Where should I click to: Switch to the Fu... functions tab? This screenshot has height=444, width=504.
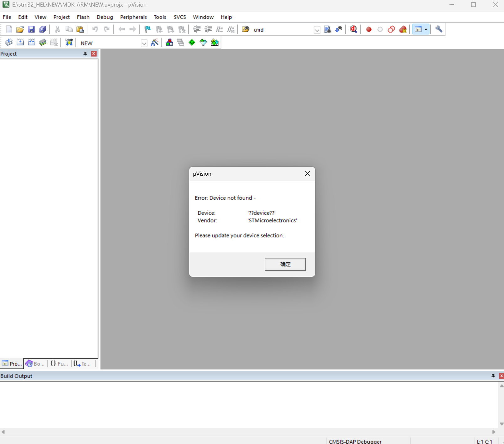(59, 364)
